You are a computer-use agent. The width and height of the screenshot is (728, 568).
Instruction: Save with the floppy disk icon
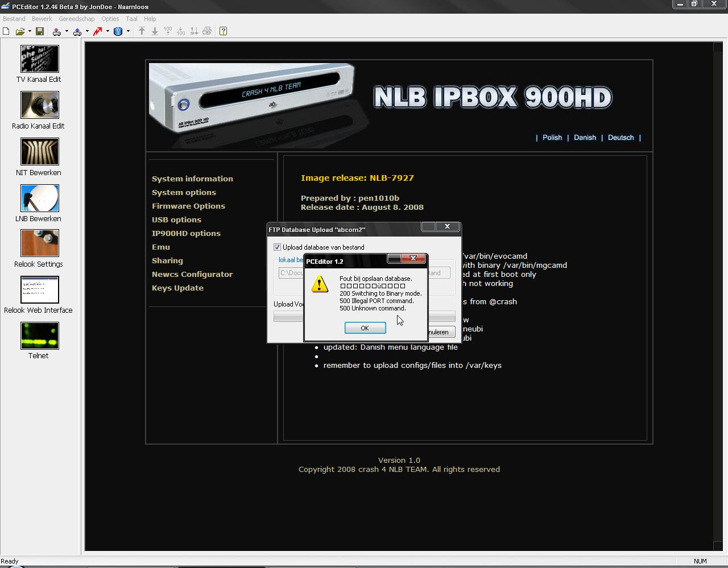(40, 31)
